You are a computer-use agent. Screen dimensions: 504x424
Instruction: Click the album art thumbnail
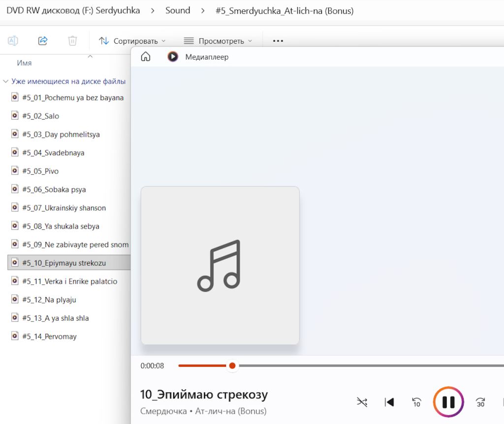pos(220,266)
